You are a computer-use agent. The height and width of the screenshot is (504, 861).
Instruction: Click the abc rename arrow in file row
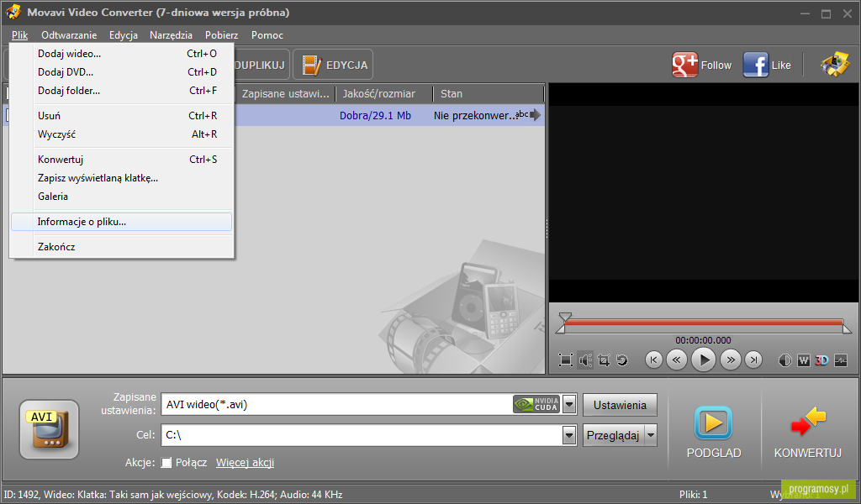coord(528,114)
